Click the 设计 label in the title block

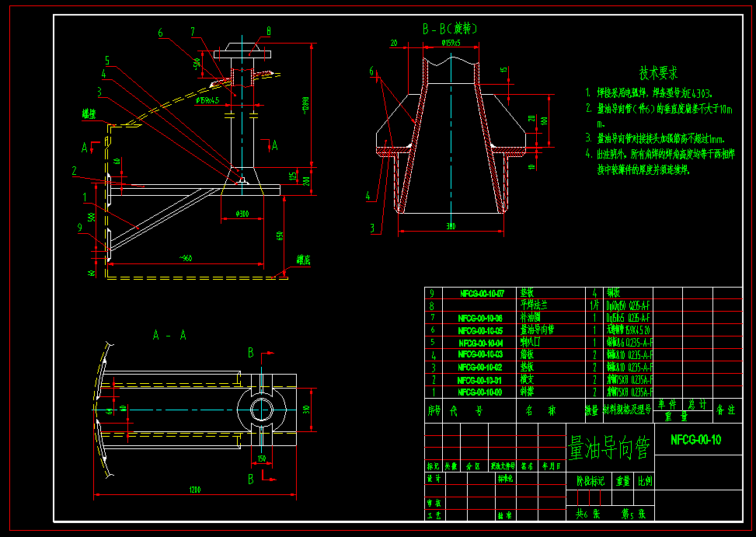pyautogui.click(x=434, y=479)
